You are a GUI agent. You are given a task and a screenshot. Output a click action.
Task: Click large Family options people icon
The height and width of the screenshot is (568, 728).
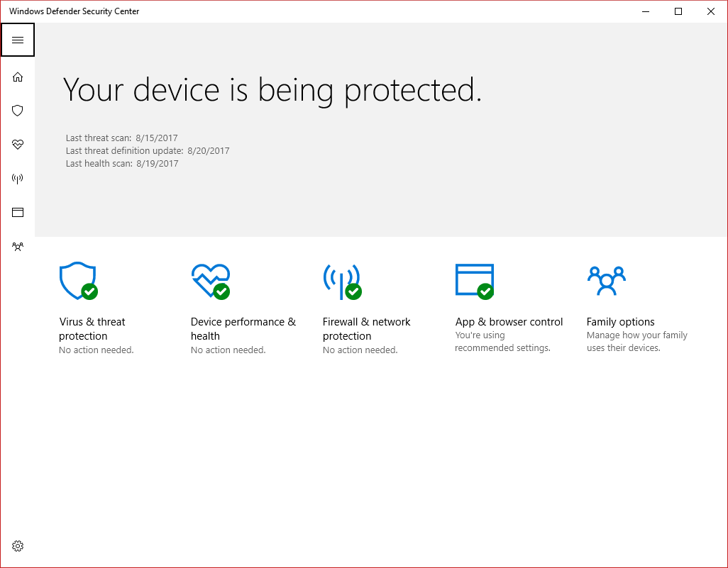pos(607,281)
